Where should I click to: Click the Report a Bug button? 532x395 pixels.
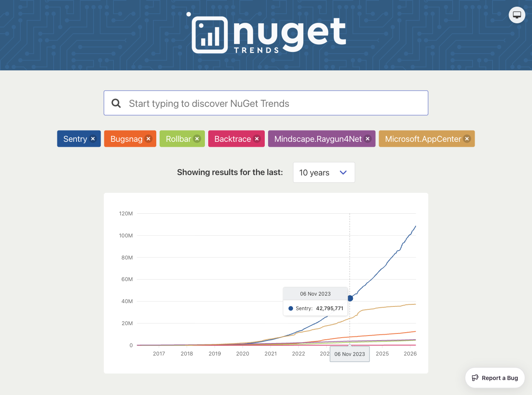click(x=495, y=378)
